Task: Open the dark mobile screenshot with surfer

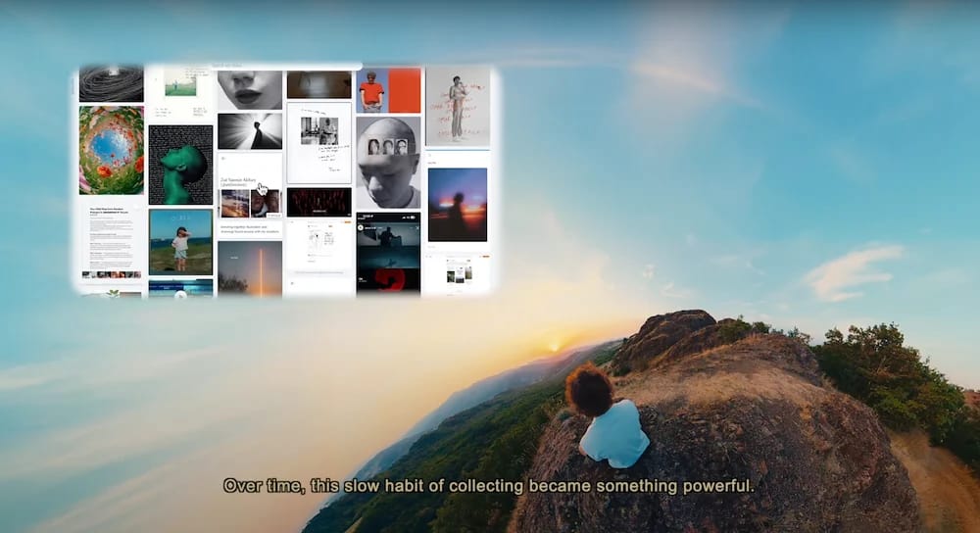Action: point(388,253)
